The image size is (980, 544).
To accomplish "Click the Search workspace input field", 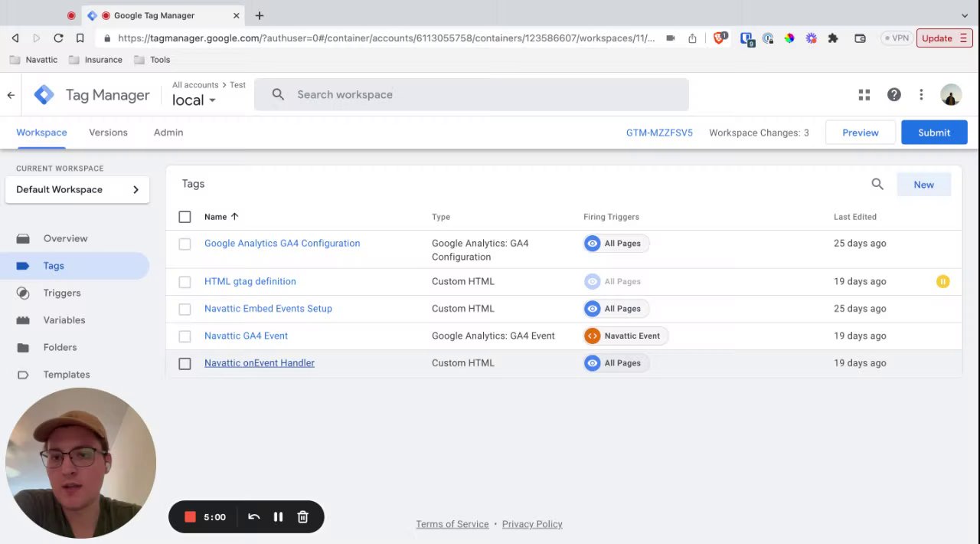I will [x=472, y=94].
